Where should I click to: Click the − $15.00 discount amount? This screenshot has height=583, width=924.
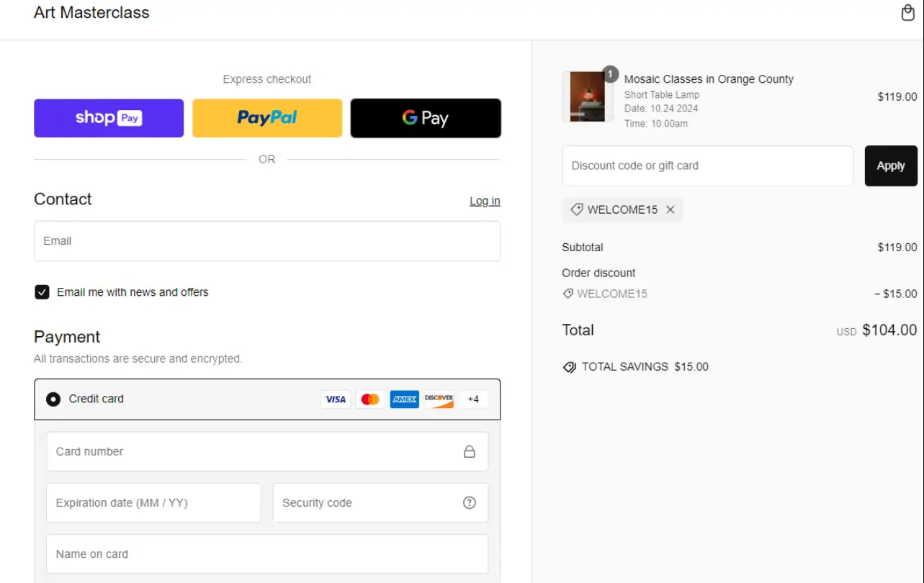[x=896, y=294]
